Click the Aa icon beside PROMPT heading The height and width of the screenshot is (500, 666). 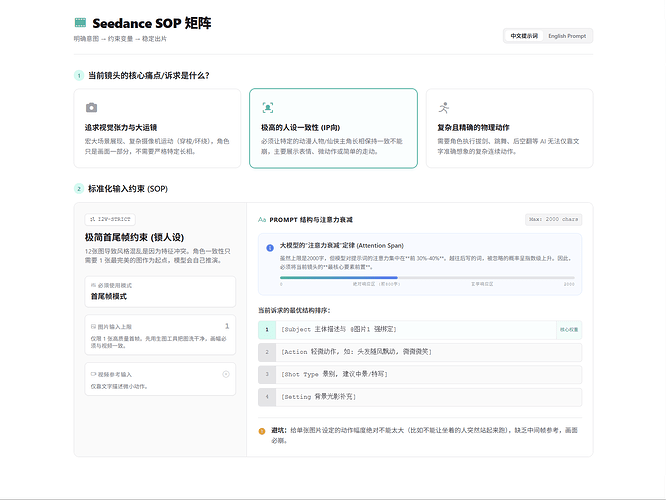tap(262, 220)
